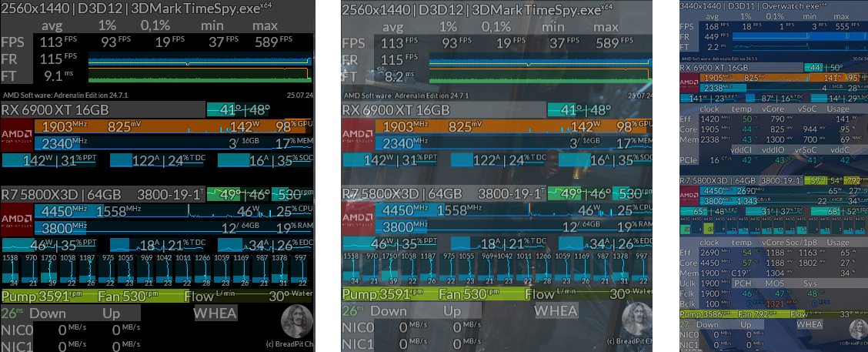The width and height of the screenshot is (868, 352).
Task: Click the '34A | 26% EDC' readout in middle overlay
Action: click(x=606, y=244)
